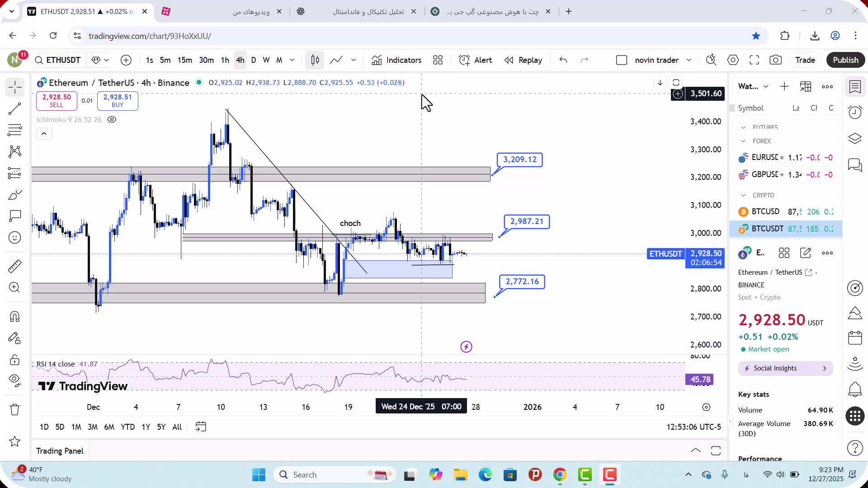Open watchlist advanced view icon
Screen dimensions: 868x488
pyautogui.click(x=806, y=87)
